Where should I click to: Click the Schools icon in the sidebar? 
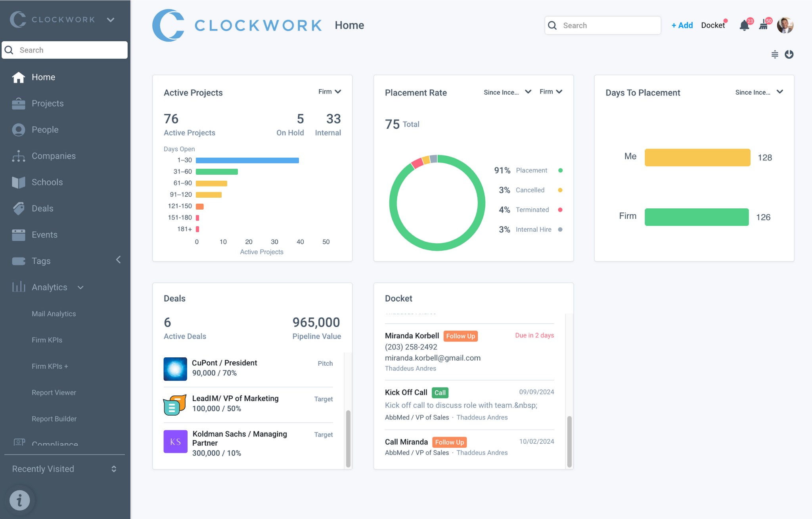tap(18, 182)
